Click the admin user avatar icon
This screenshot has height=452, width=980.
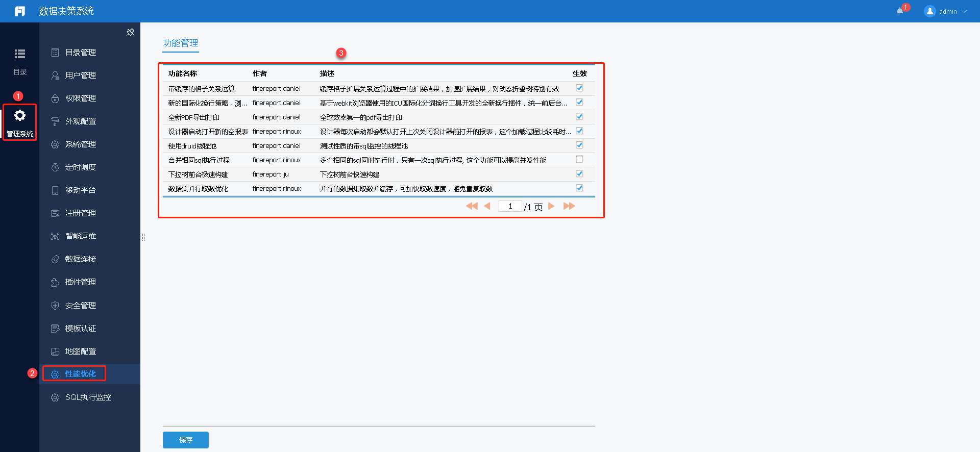[929, 11]
